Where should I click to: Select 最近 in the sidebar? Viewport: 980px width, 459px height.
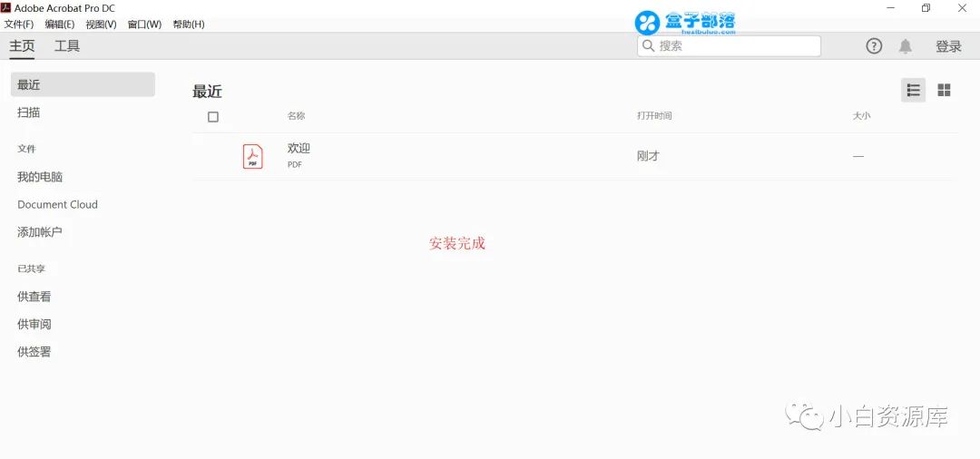pos(83,84)
